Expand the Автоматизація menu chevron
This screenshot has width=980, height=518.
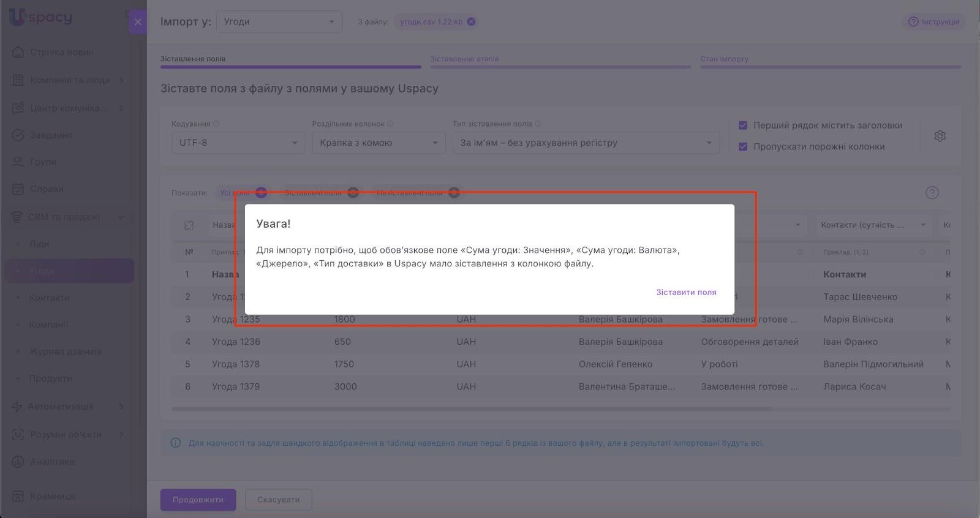click(x=121, y=407)
